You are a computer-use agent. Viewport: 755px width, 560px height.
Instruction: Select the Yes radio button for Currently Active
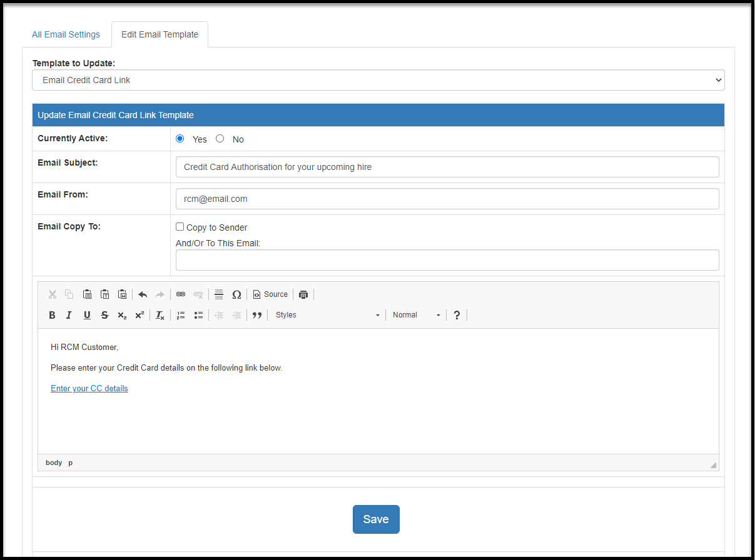coord(180,138)
